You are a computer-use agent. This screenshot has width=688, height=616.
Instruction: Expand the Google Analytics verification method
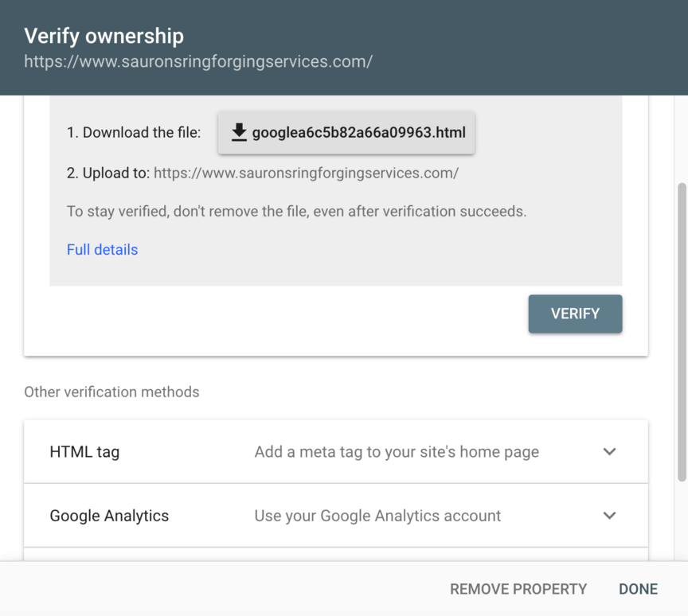point(334,515)
